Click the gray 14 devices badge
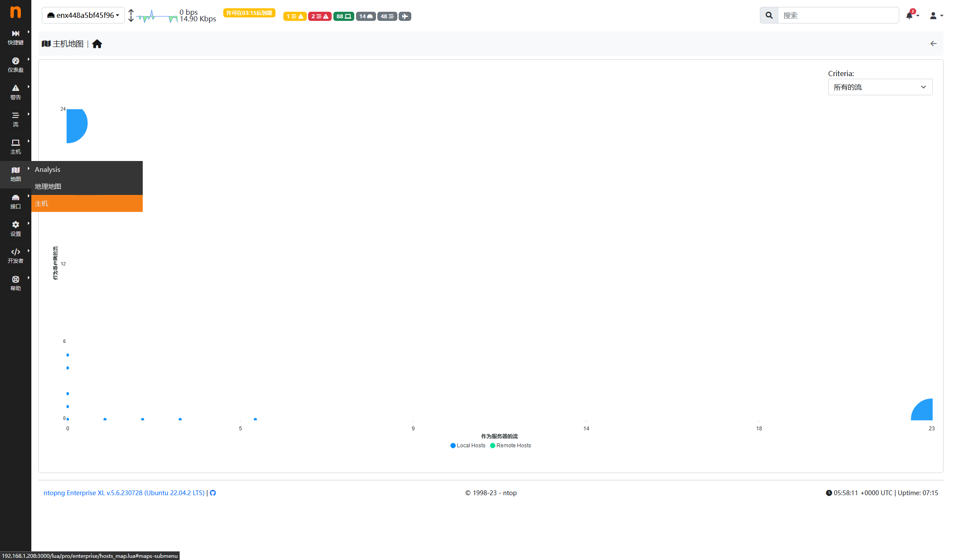Screen dimensions: 954x560 pyautogui.click(x=366, y=17)
